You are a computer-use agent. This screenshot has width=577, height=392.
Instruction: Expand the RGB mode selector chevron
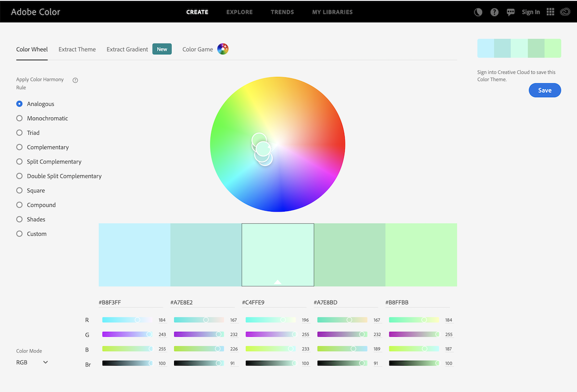coord(46,362)
